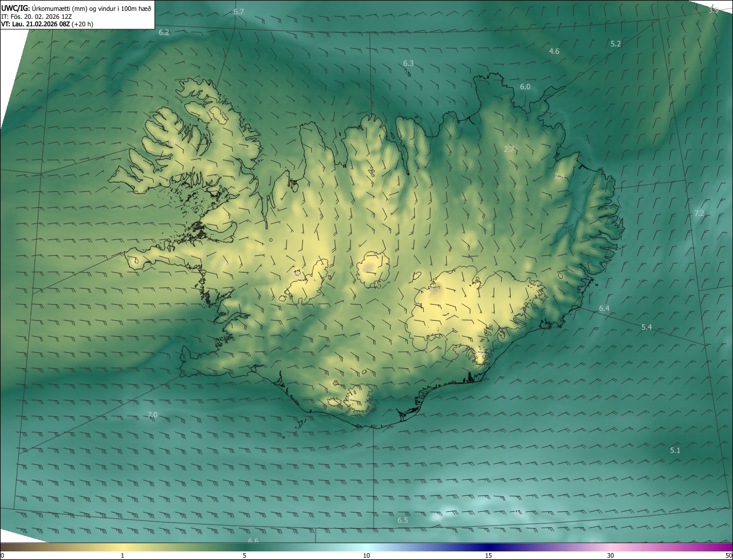Click the 7.0 value label southwest of Iceland
Image resolution: width=733 pixels, height=560 pixels.
pyautogui.click(x=152, y=415)
